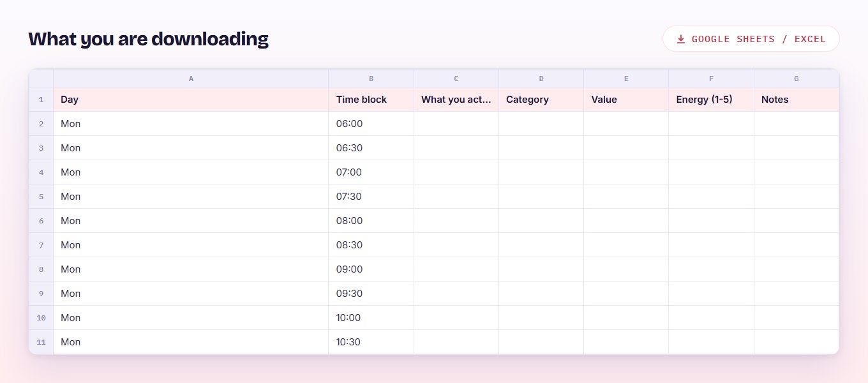Click row number 4
The height and width of the screenshot is (383, 868).
pos(41,172)
